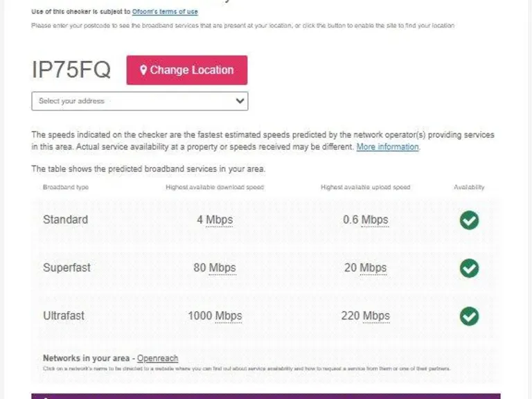Click the 220 Mbps Ultrafast upload speed
This screenshot has height=399, width=532.
[365, 316]
